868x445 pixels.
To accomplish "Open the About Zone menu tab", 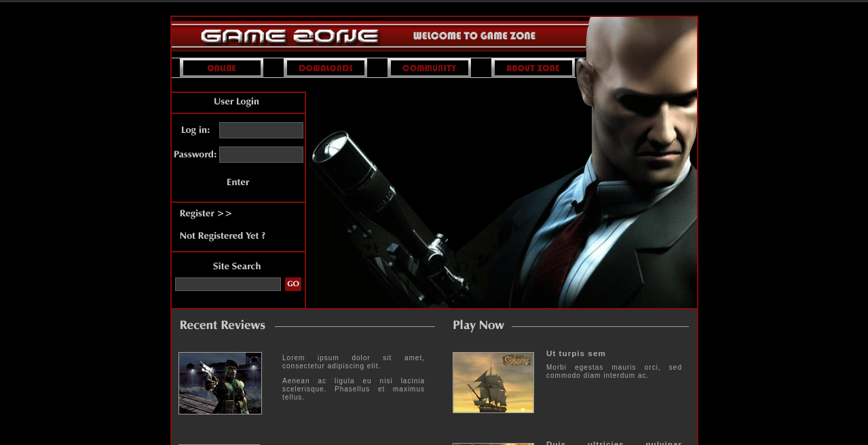I will (533, 68).
